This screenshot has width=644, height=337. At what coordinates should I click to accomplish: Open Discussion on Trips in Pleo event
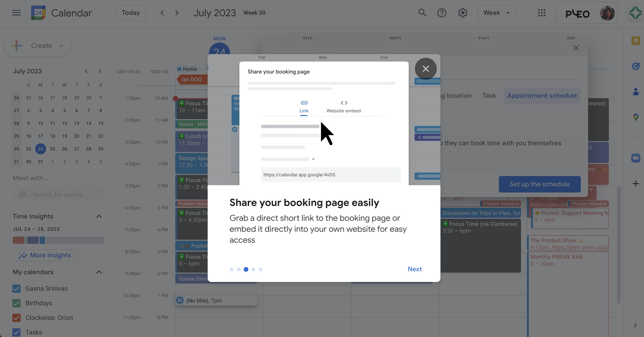tap(481, 213)
